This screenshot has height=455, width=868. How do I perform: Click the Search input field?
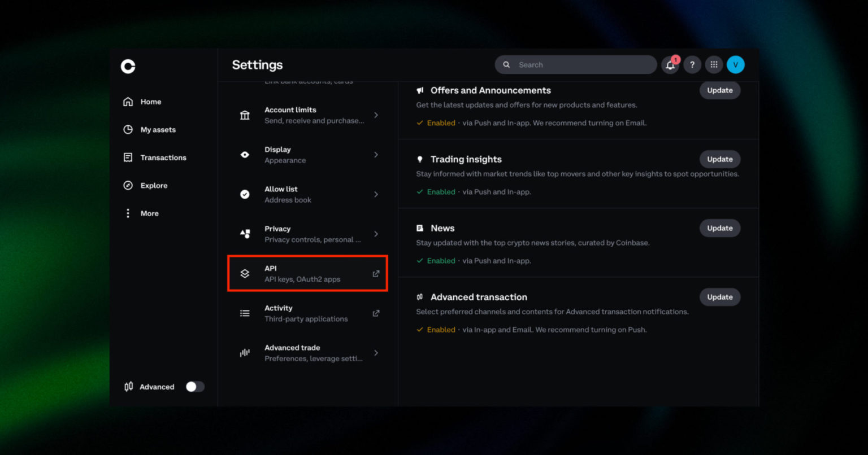point(575,64)
